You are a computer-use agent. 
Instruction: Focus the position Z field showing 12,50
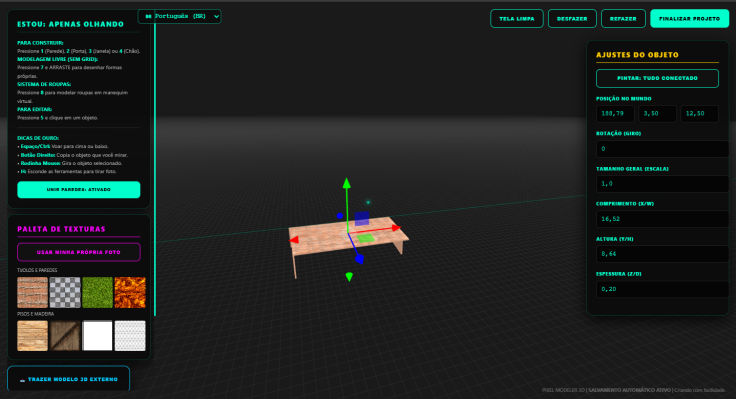pyautogui.click(x=699, y=114)
